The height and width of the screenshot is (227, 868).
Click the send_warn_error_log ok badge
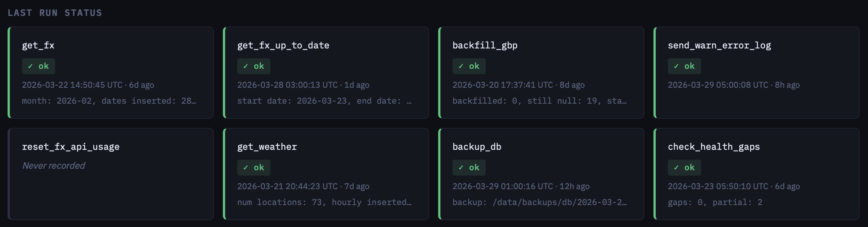(x=684, y=66)
